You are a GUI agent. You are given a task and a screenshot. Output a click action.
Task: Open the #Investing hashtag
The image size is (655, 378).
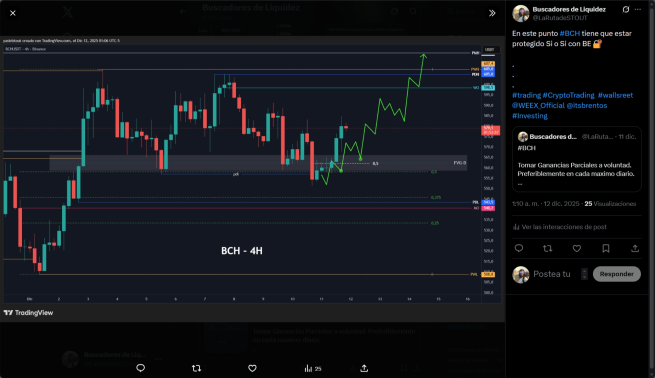point(530,116)
